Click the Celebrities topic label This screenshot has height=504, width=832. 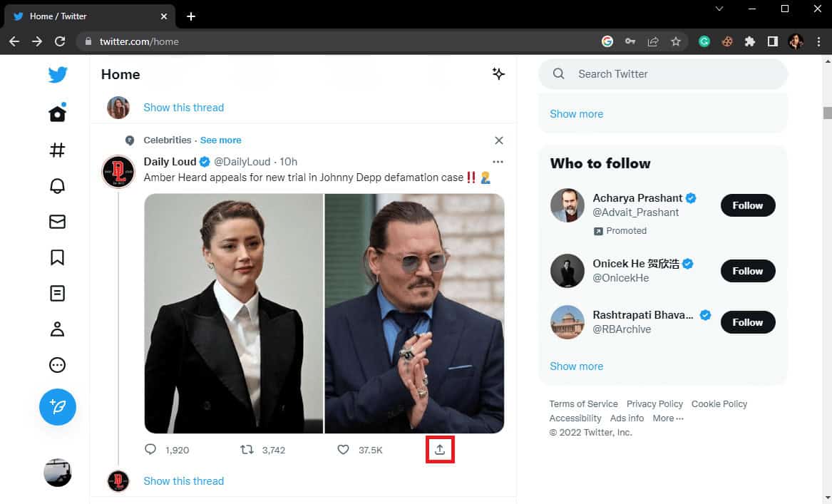pos(167,140)
